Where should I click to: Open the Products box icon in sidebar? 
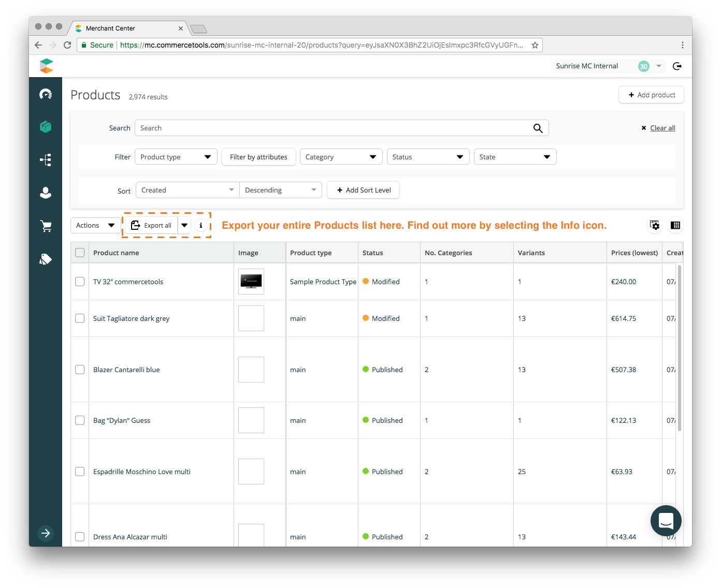tap(46, 127)
